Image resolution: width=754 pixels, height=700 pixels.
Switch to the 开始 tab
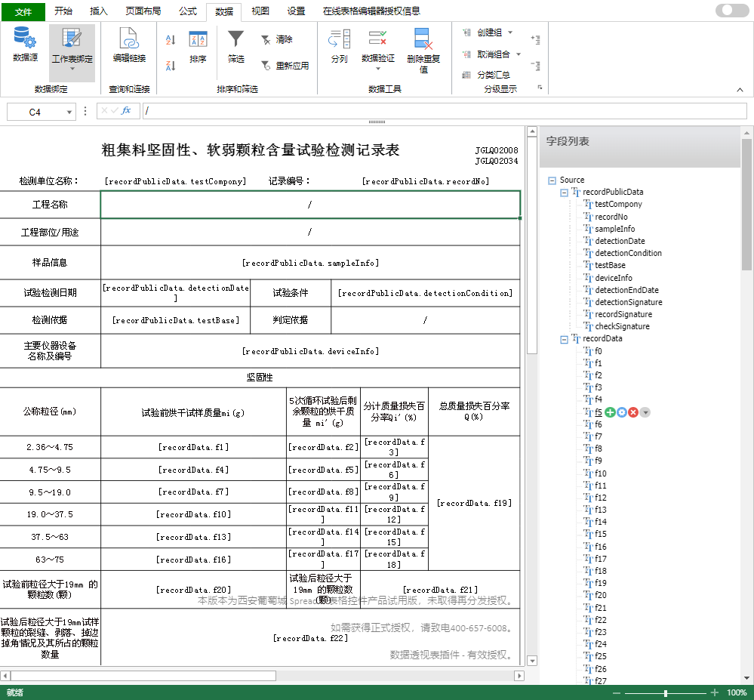coord(63,11)
